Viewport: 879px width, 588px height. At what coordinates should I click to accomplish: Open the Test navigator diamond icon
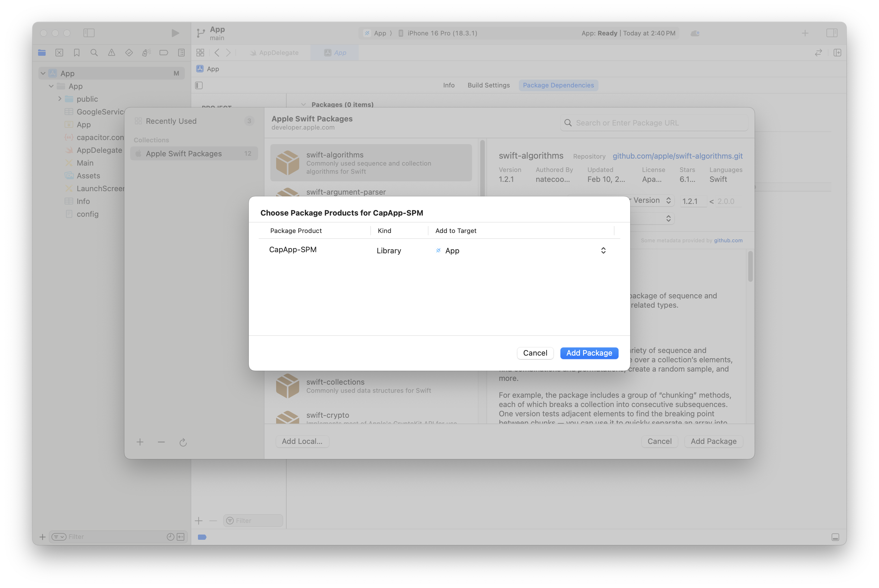click(x=129, y=53)
